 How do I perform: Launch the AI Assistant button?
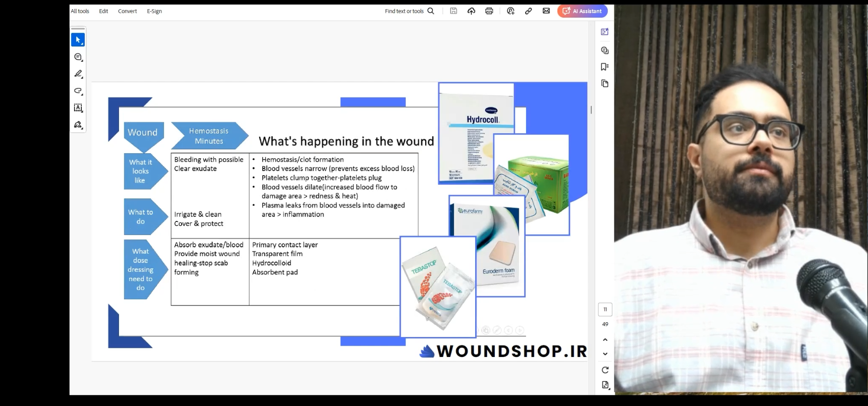coord(582,11)
